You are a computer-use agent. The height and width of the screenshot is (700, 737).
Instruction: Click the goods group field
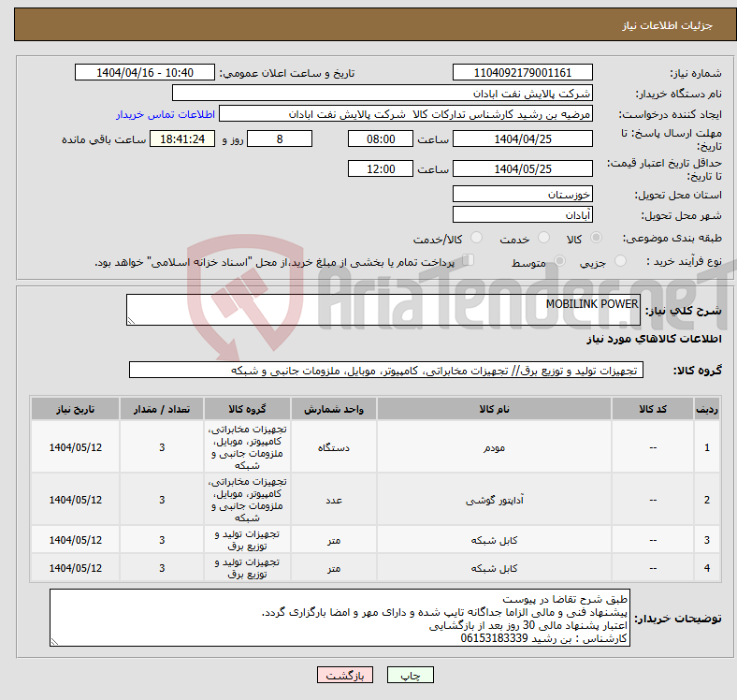[386, 370]
